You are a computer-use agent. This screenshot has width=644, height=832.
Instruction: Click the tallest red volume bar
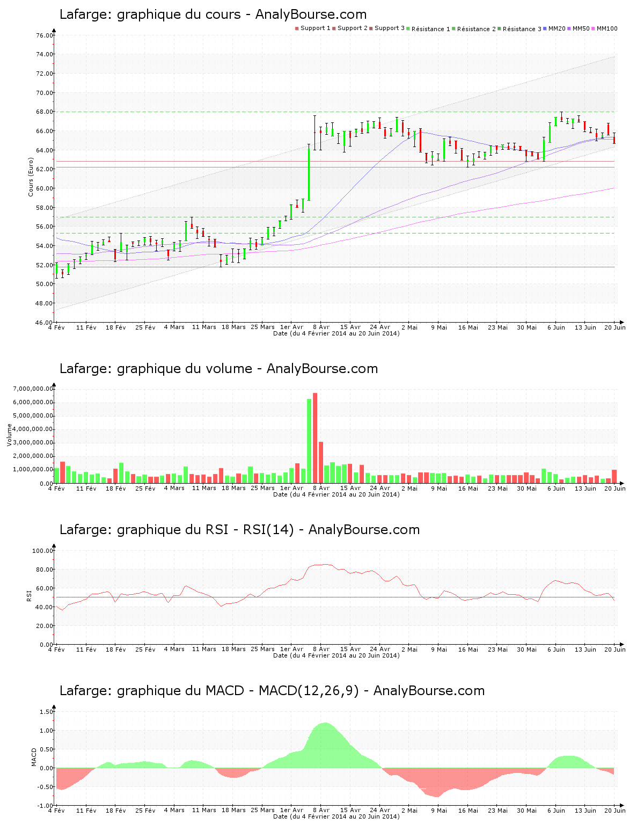click(x=315, y=438)
